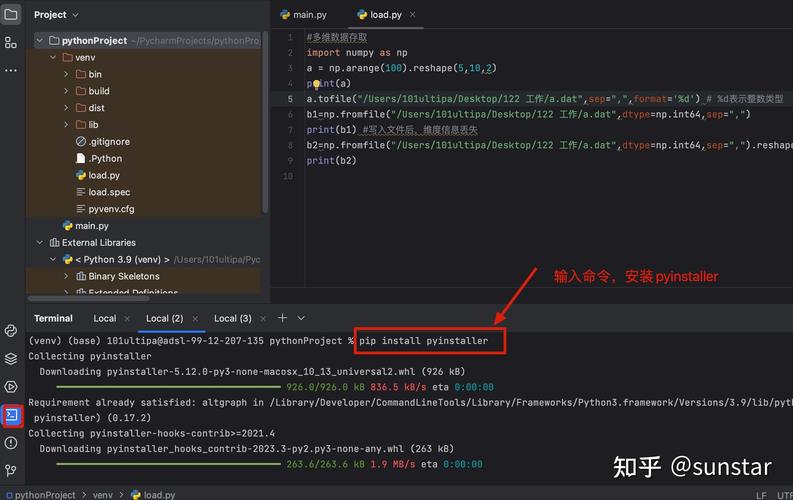Open the Python Console tool window
793x500 pixels.
pos(11,331)
